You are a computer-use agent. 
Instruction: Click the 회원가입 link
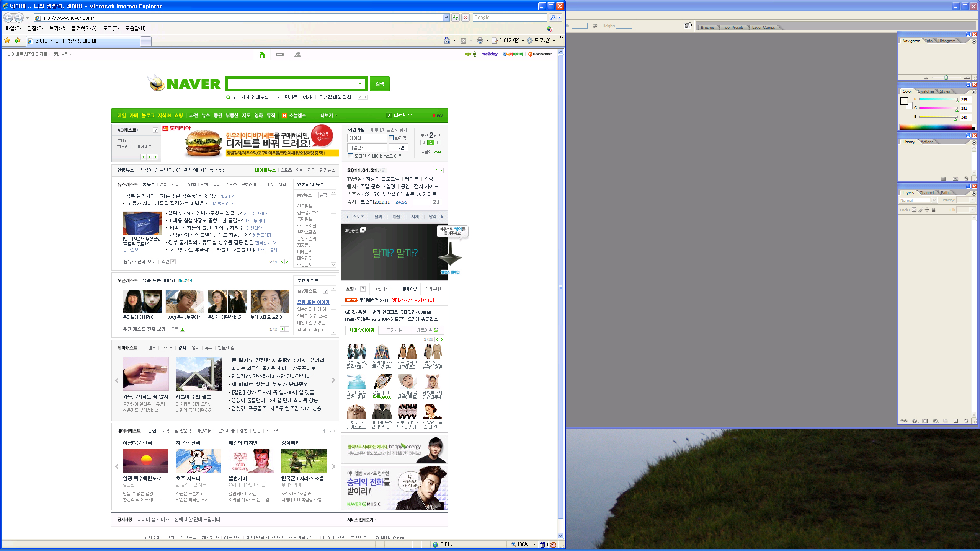(x=356, y=130)
